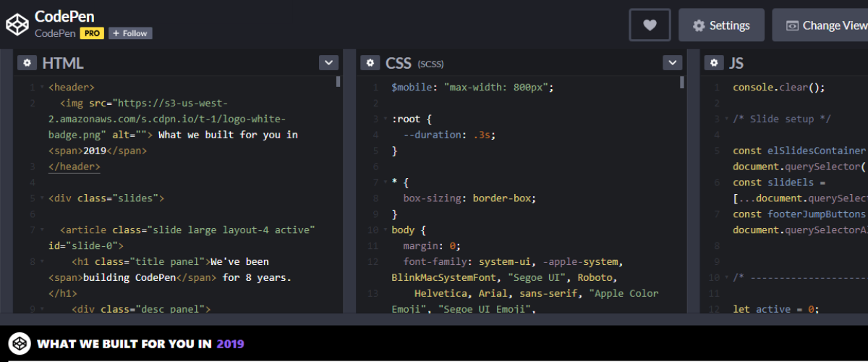
Task: Click "box-sizing: border-box;" in CSS
Action: tap(469, 198)
